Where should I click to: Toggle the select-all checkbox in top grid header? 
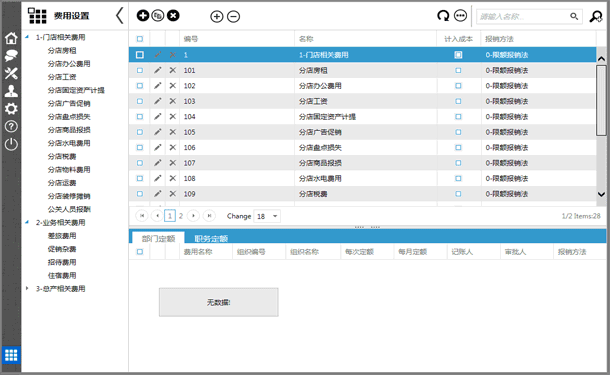point(140,39)
